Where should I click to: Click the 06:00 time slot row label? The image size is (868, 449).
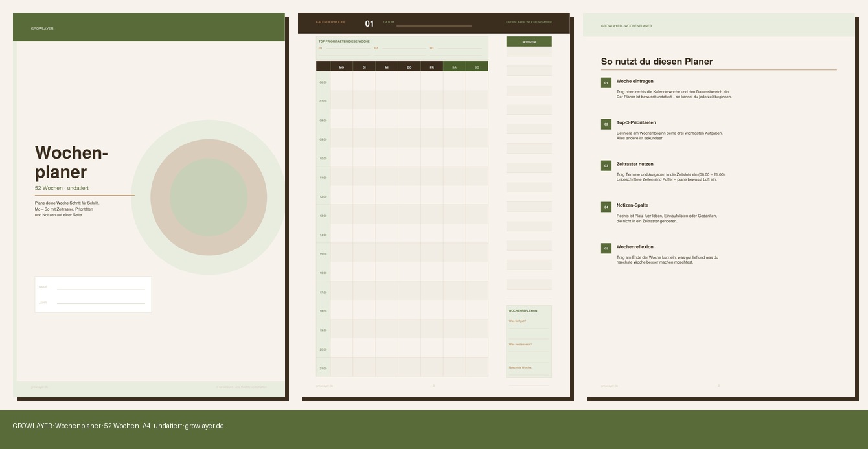click(x=323, y=82)
